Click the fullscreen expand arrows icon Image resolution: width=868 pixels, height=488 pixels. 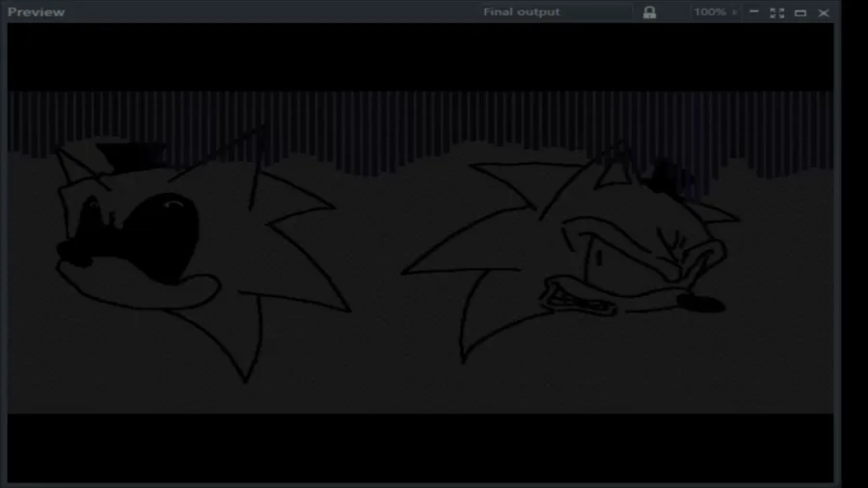click(x=776, y=13)
